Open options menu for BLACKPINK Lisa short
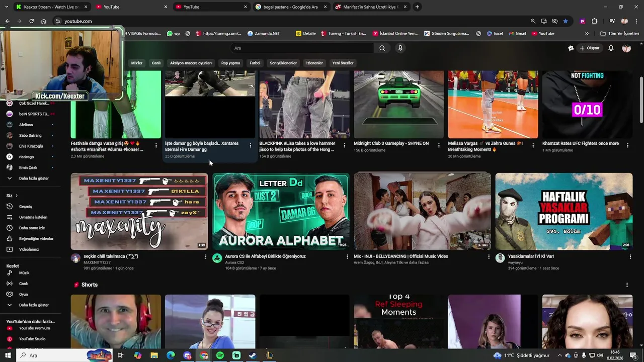The height and width of the screenshot is (362, 644). point(344,145)
